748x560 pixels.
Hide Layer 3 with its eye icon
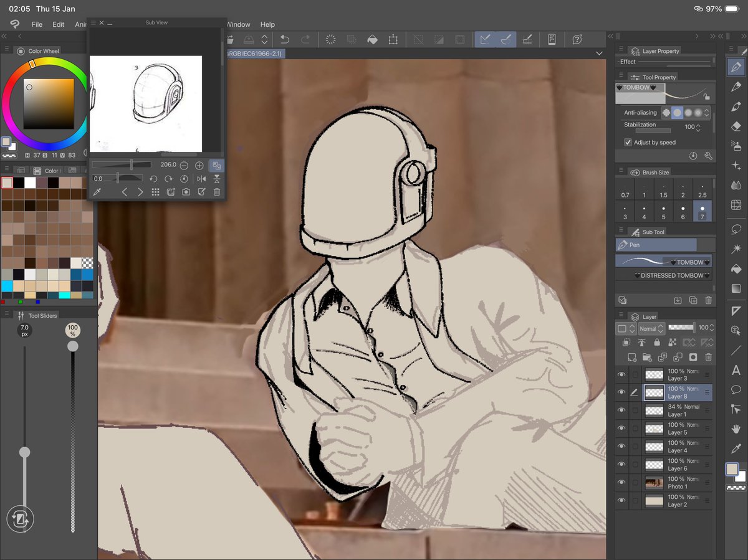click(621, 374)
